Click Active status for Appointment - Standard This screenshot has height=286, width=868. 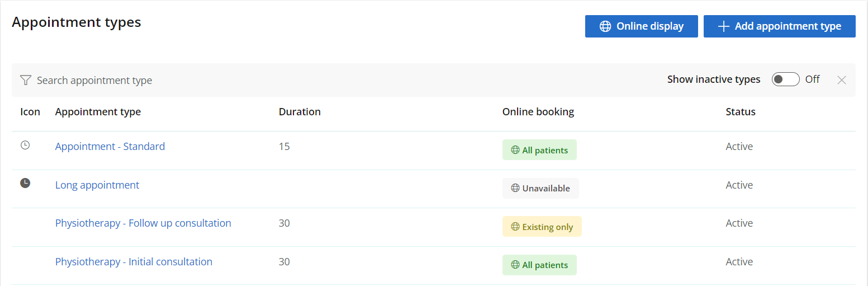click(739, 147)
